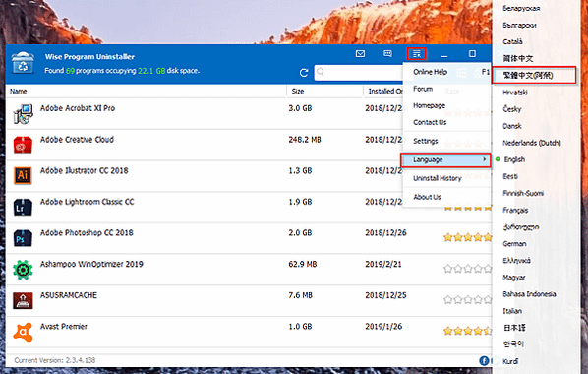Choose the Беларуская language option

pyautogui.click(x=521, y=8)
